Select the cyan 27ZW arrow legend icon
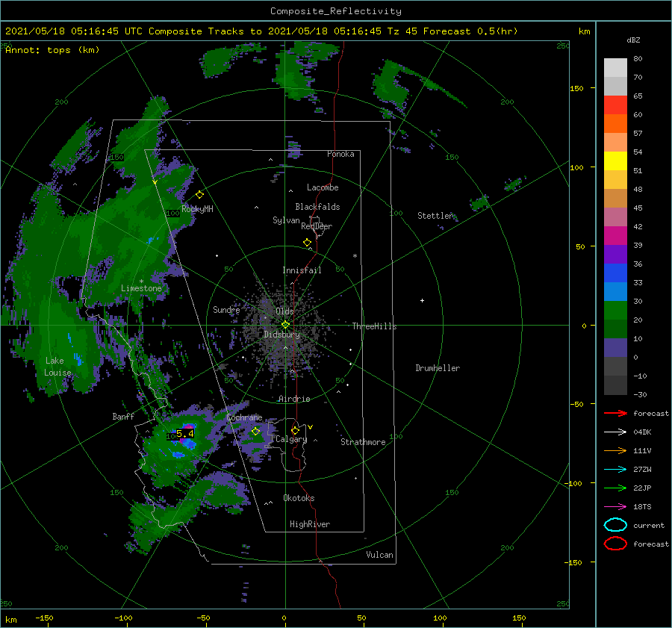Screen dimensions: 672x628 (615, 470)
